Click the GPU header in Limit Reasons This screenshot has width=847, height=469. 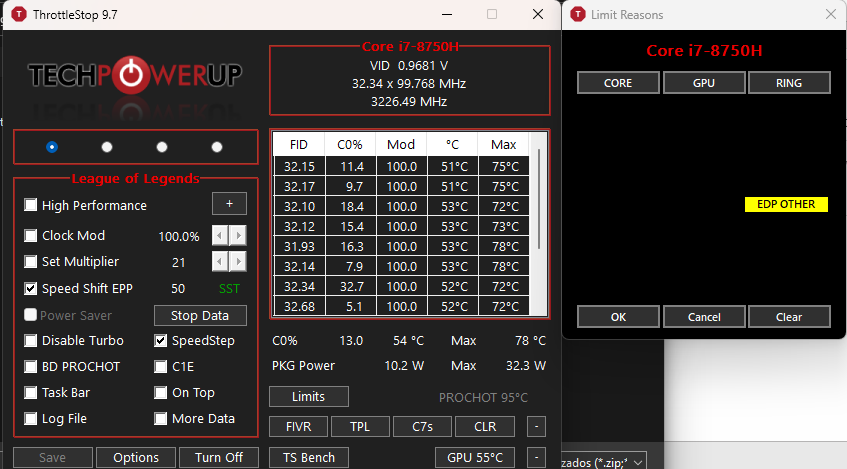704,83
